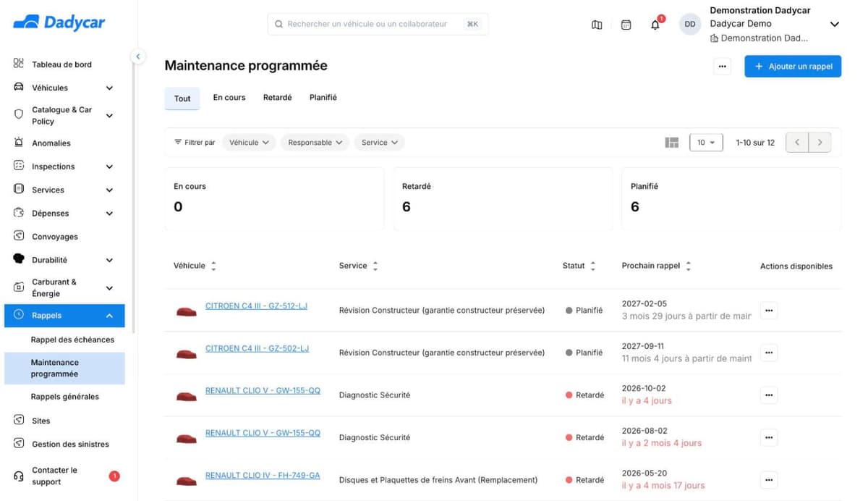The width and height of the screenshot is (868, 501).
Task: Open the Responsable filter dropdown
Action: pyautogui.click(x=315, y=143)
